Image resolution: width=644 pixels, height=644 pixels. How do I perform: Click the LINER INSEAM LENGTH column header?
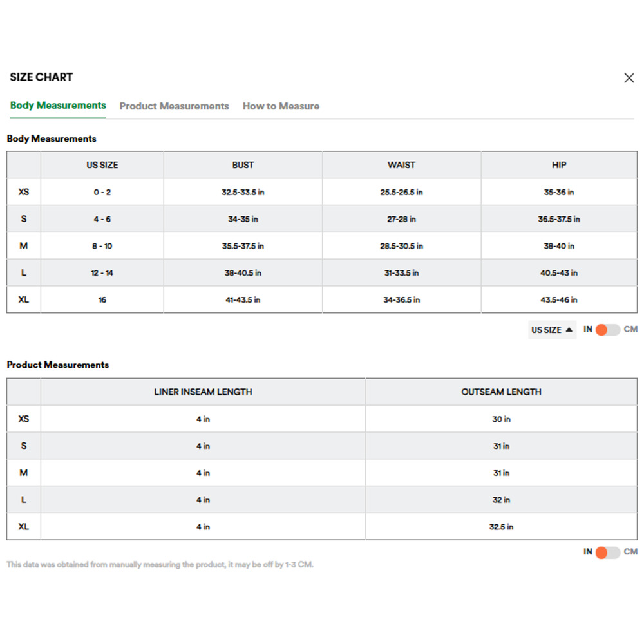pyautogui.click(x=203, y=392)
